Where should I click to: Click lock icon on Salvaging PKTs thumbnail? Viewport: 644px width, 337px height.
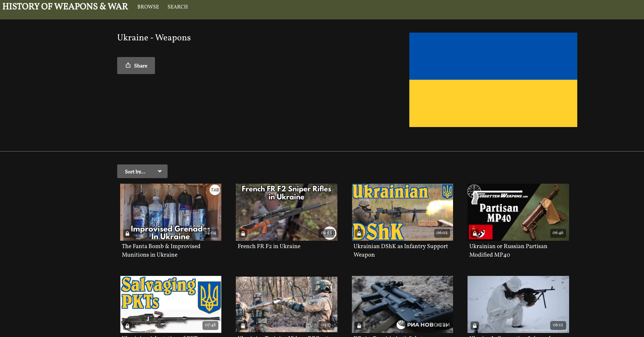pyautogui.click(x=128, y=326)
